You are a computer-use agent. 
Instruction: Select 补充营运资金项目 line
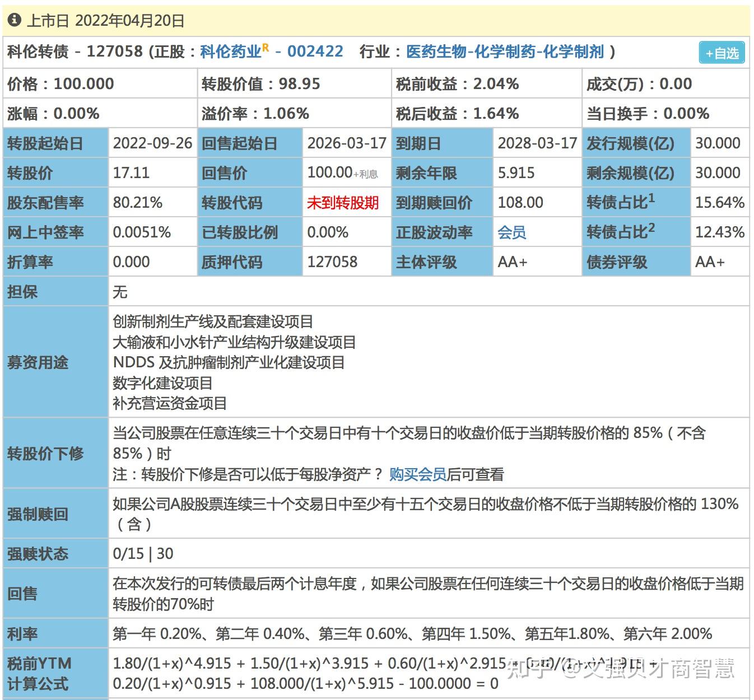tap(170, 403)
